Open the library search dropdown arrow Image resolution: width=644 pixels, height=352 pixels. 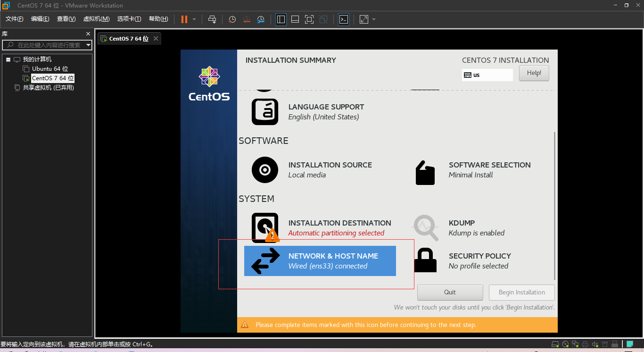[88, 45]
